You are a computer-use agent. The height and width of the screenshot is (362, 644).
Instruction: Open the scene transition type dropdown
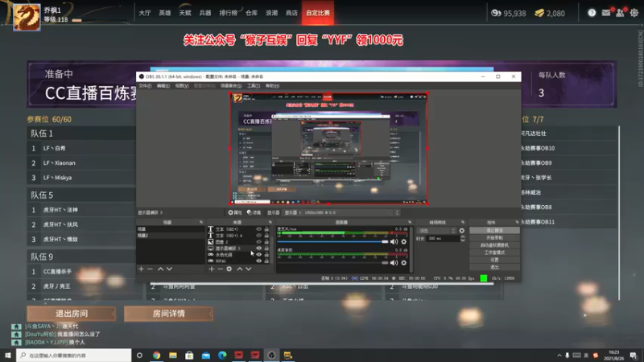(x=436, y=231)
